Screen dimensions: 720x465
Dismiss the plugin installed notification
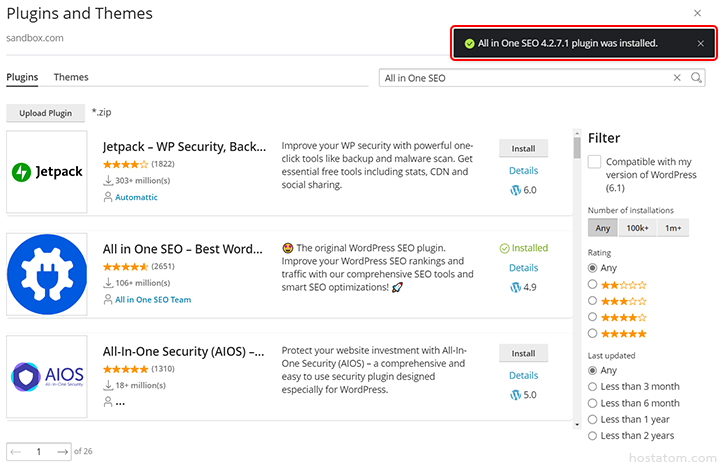tap(700, 44)
